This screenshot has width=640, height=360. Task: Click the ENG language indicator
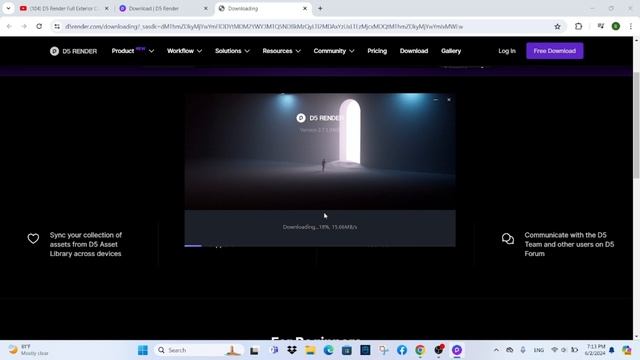(539, 350)
